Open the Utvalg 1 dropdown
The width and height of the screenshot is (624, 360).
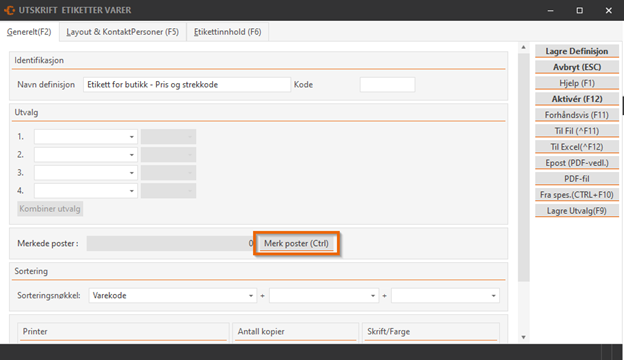86,136
